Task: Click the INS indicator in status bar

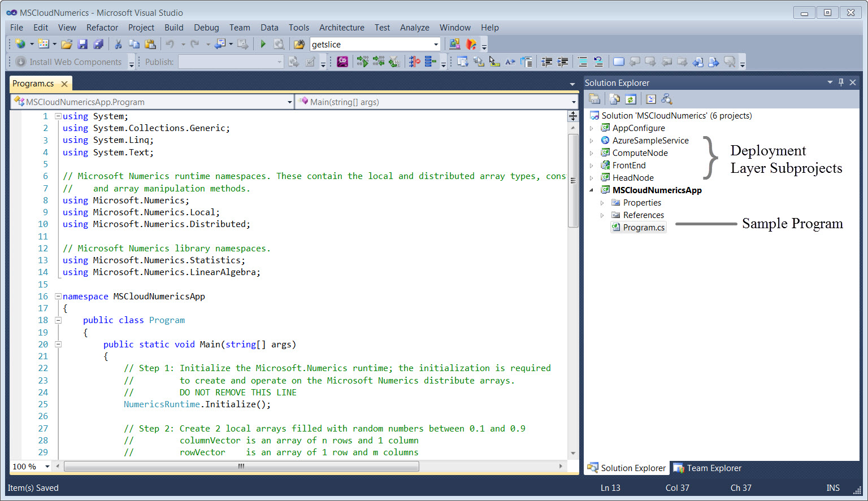Action: [x=833, y=488]
